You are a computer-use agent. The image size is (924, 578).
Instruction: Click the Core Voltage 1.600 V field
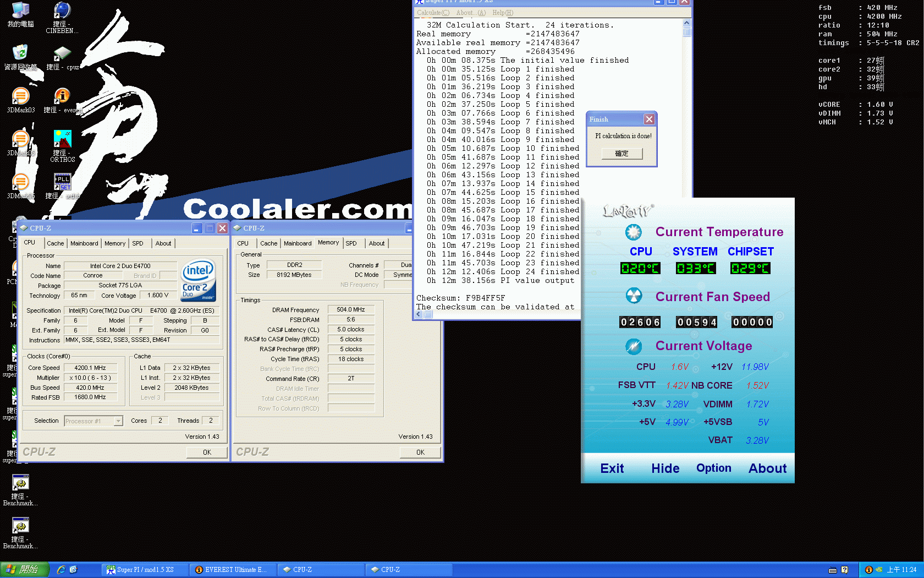[x=158, y=295]
